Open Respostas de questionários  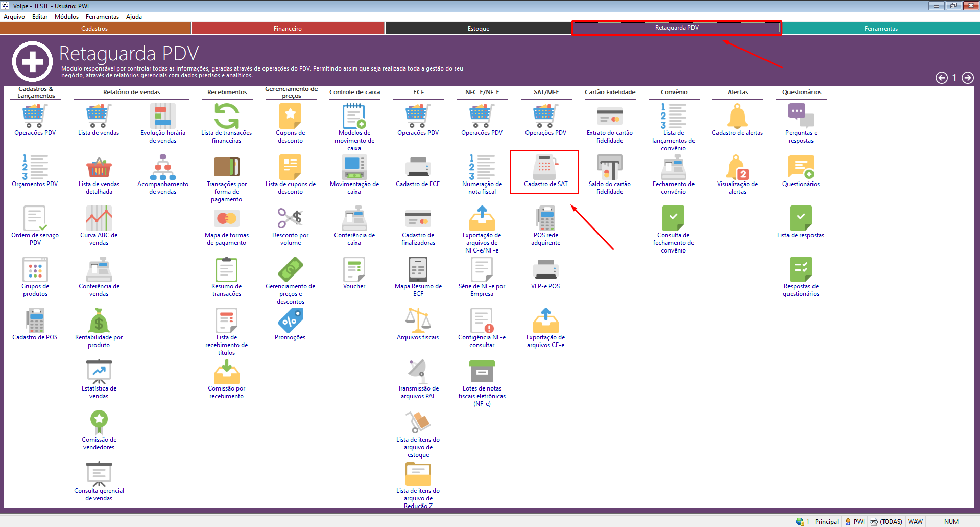click(801, 277)
